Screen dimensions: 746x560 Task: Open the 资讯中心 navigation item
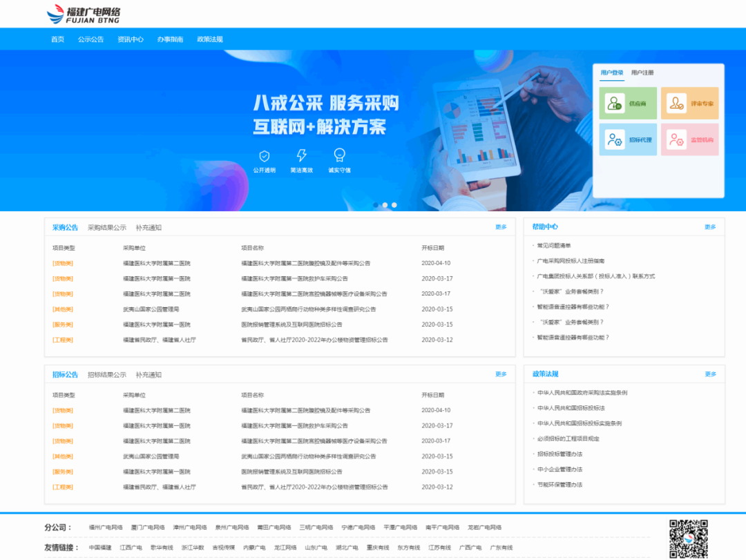coord(131,39)
